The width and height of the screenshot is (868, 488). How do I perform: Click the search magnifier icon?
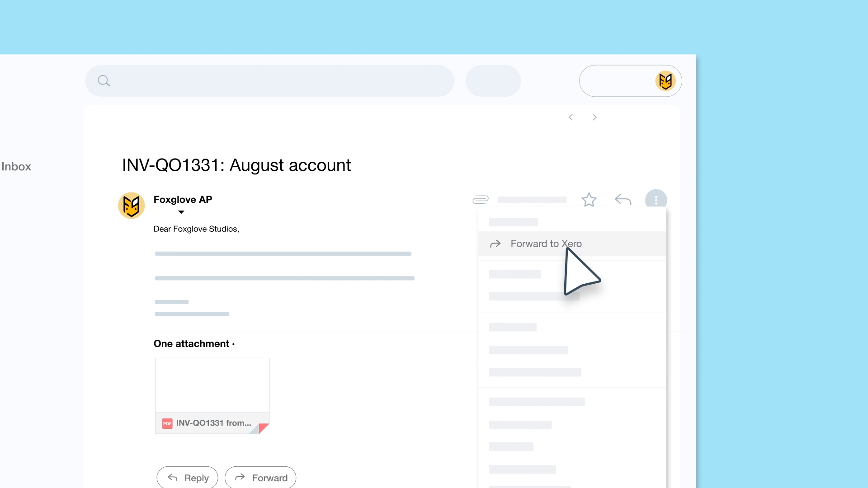tap(104, 81)
